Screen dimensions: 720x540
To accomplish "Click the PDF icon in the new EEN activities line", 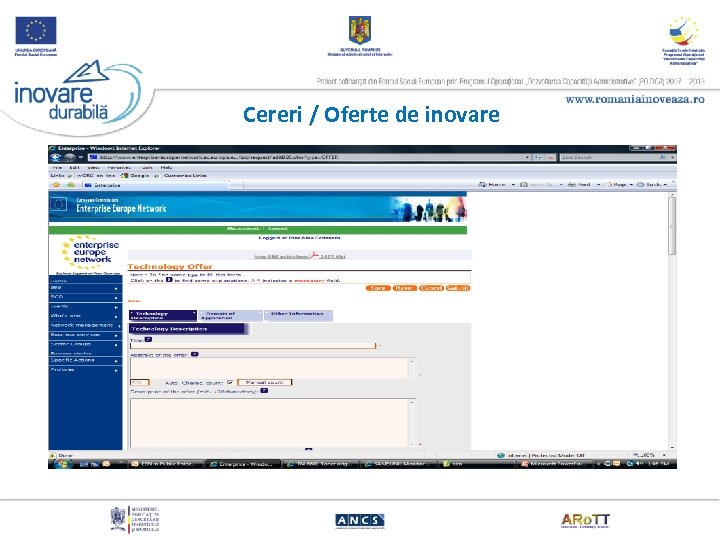I will tap(314, 256).
